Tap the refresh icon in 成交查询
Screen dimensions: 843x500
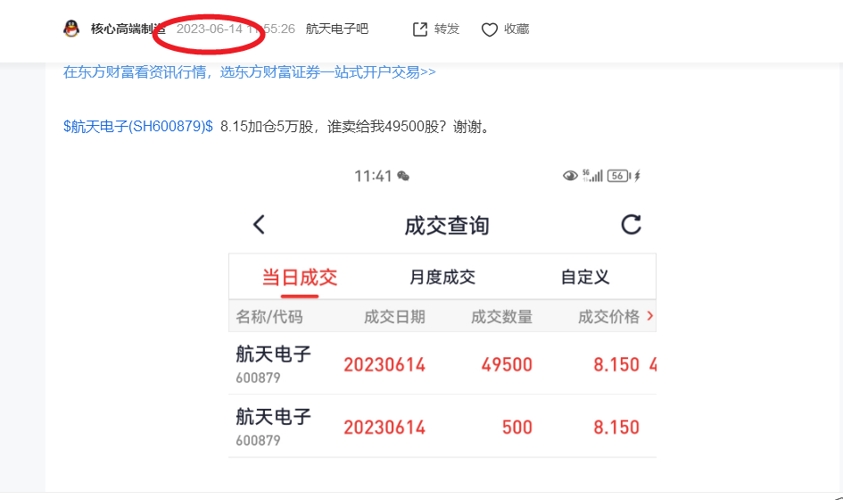click(631, 224)
